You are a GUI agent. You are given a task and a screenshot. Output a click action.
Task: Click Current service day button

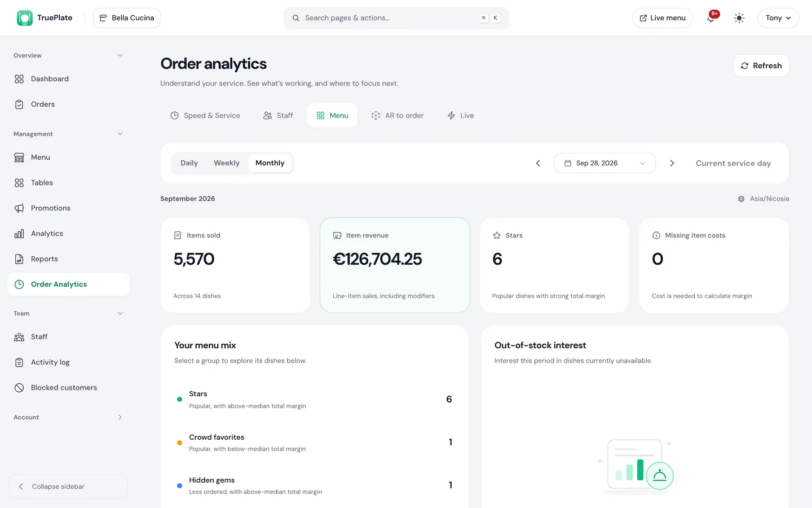click(x=733, y=163)
